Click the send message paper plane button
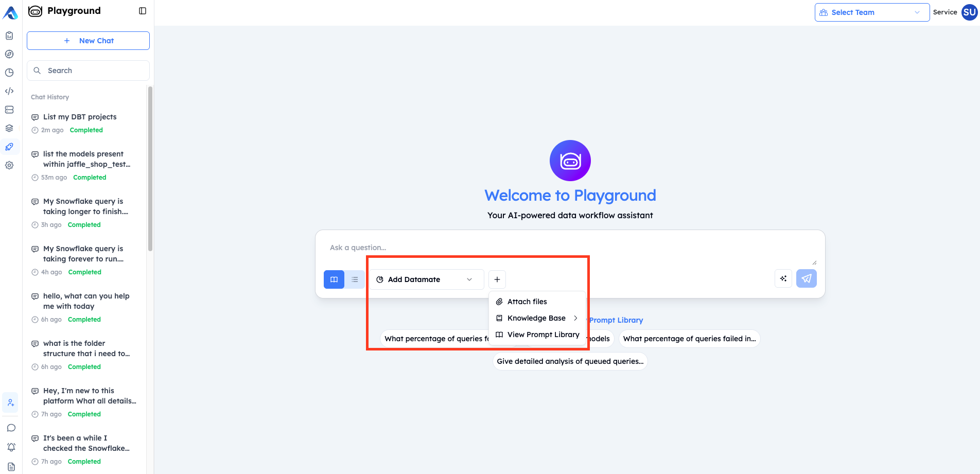Viewport: 980px width, 474px height. pyautogui.click(x=807, y=278)
